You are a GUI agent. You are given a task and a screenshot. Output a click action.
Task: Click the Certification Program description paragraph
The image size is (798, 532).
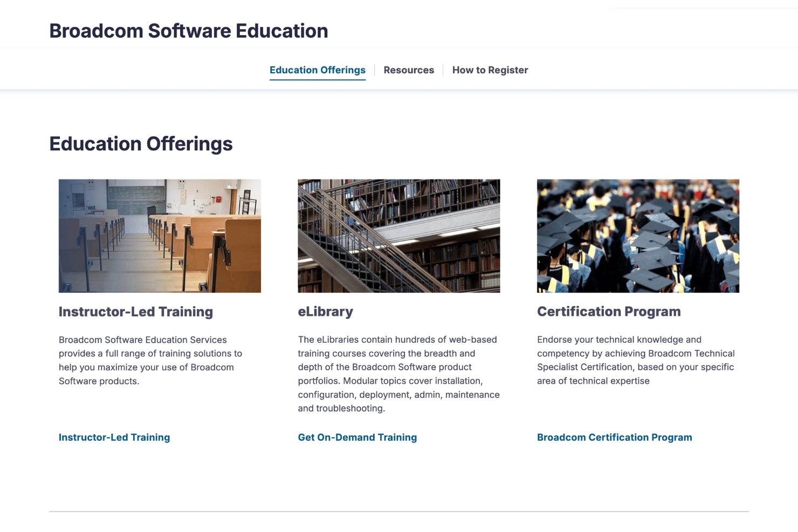coord(636,360)
